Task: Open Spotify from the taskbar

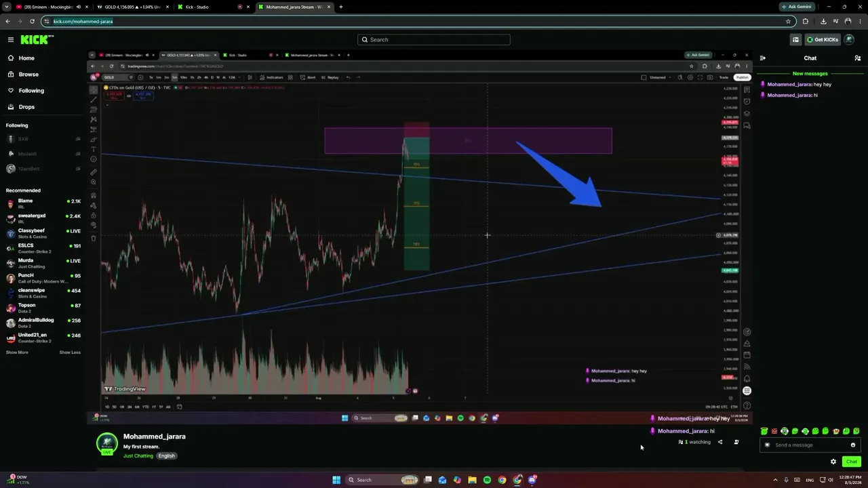Action: click(x=487, y=480)
